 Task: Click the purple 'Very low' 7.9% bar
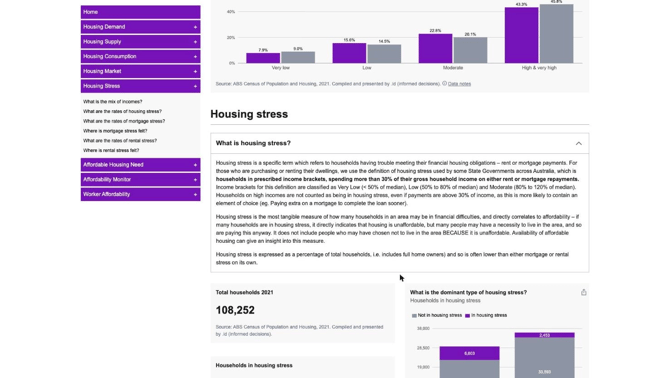click(x=263, y=58)
